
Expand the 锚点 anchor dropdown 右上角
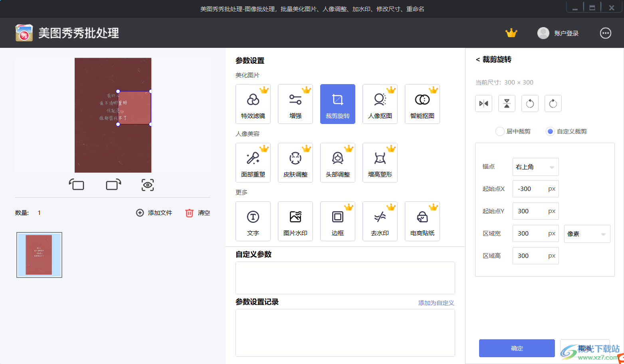coord(536,167)
